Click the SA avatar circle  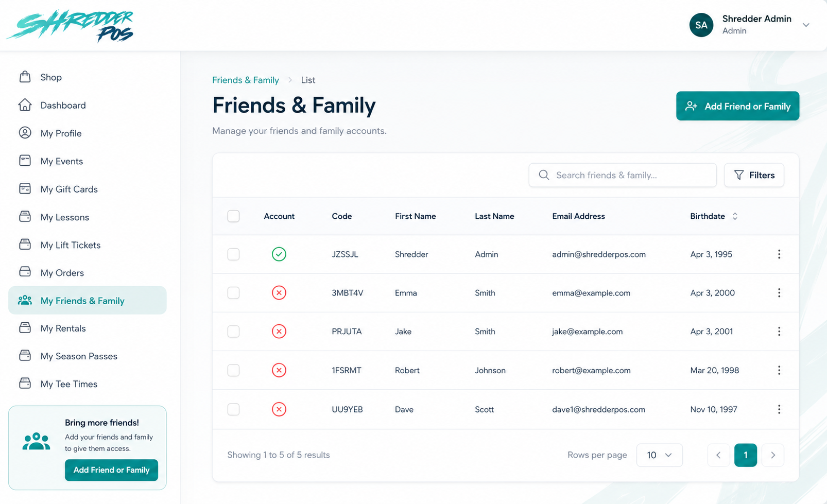coord(701,25)
